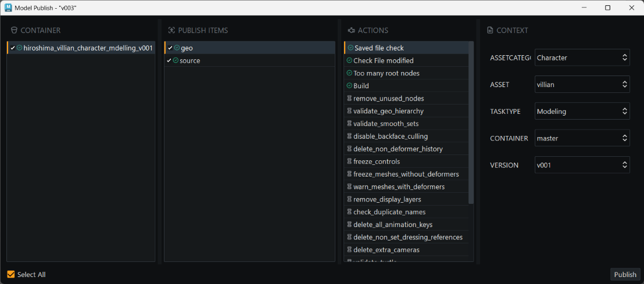This screenshot has height=284, width=644.
Task: Select the 'remove_unused_nodes' action row
Action: click(406, 99)
